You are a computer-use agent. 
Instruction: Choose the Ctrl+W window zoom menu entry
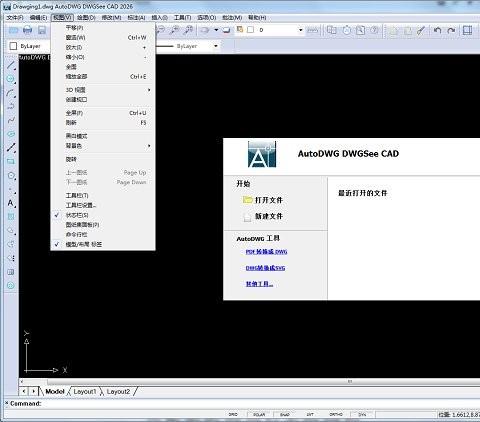tap(103, 38)
